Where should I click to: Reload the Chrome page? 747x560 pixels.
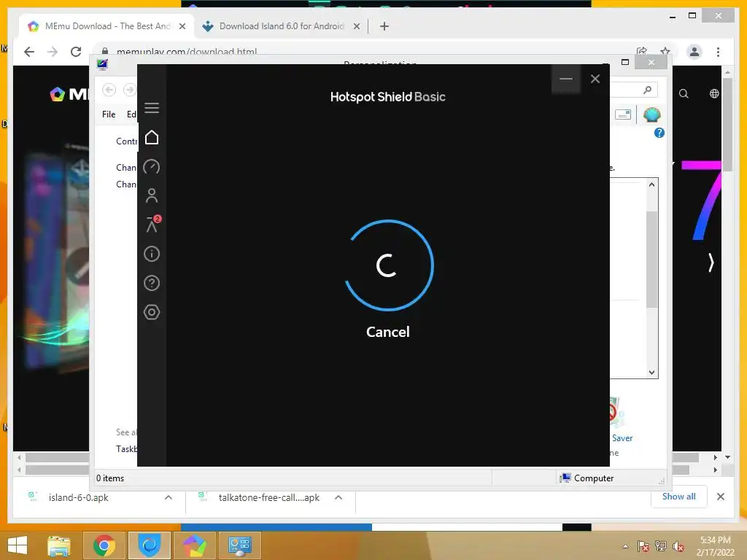click(x=76, y=52)
